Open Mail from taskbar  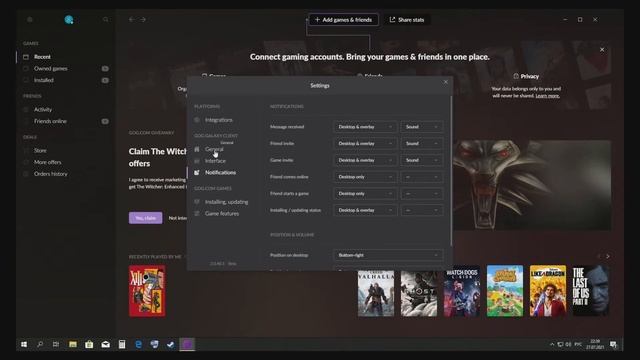[x=105, y=344]
